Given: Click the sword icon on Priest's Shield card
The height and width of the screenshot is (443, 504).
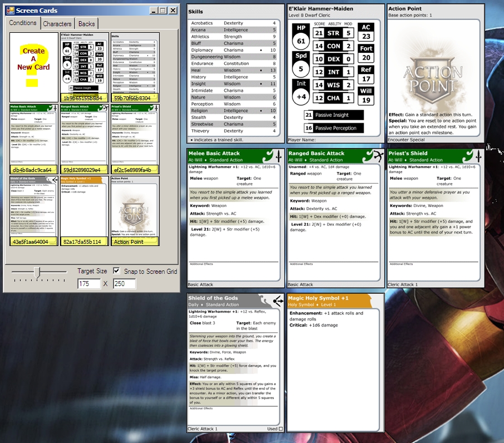Looking at the screenshot, I should click(478, 156).
